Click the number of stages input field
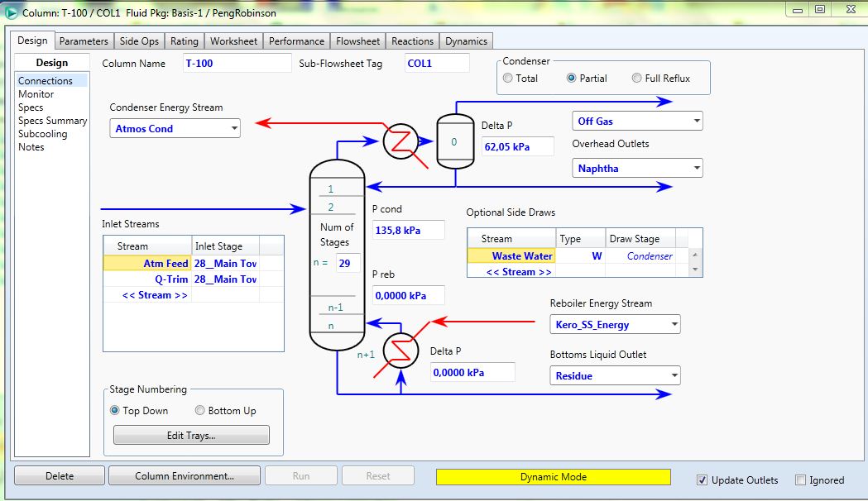868x501 pixels. click(348, 263)
